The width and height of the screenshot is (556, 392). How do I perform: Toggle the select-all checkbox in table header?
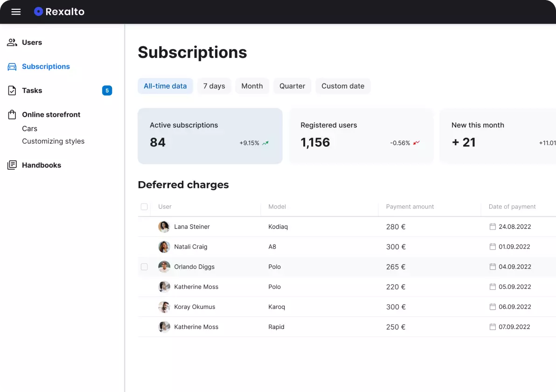144,207
